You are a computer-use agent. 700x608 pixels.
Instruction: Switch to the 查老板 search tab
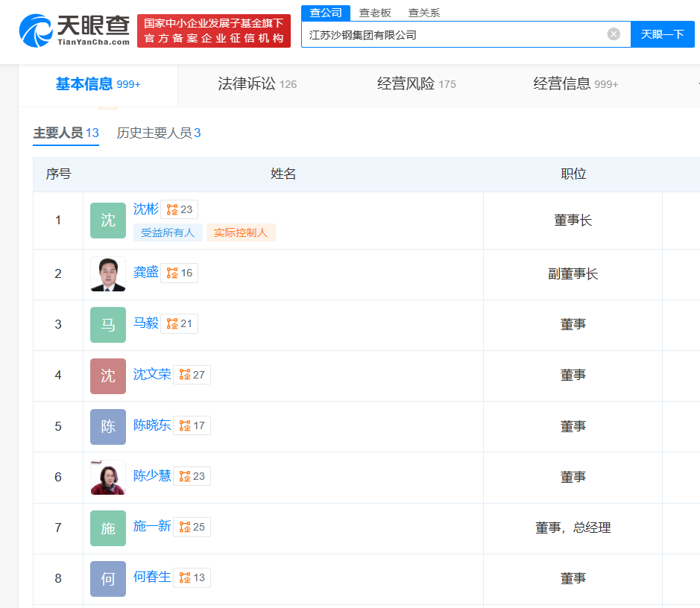tap(371, 12)
